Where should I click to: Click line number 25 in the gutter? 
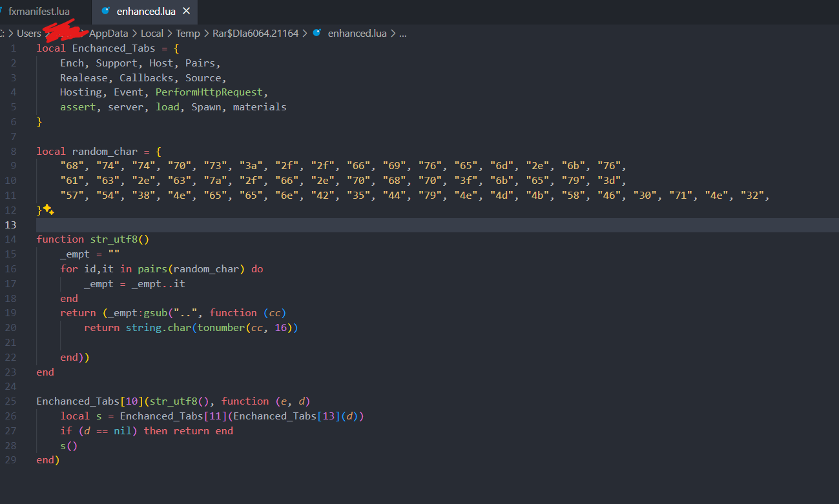pyautogui.click(x=11, y=401)
